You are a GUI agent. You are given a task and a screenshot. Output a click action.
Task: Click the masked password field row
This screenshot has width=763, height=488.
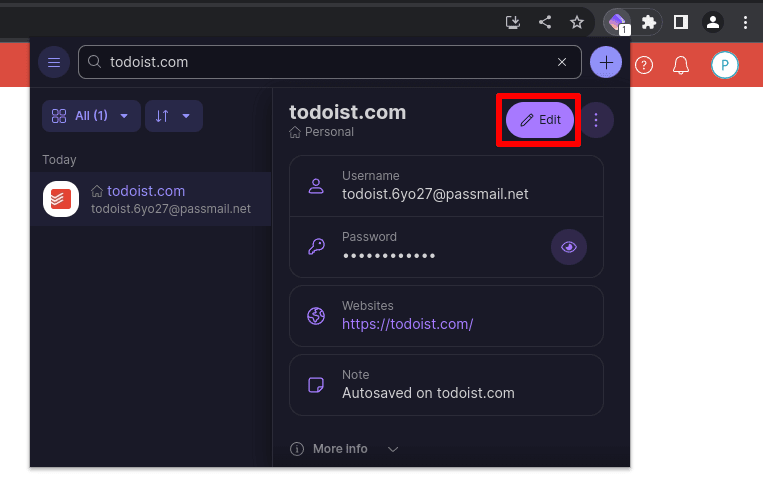pyautogui.click(x=420, y=247)
